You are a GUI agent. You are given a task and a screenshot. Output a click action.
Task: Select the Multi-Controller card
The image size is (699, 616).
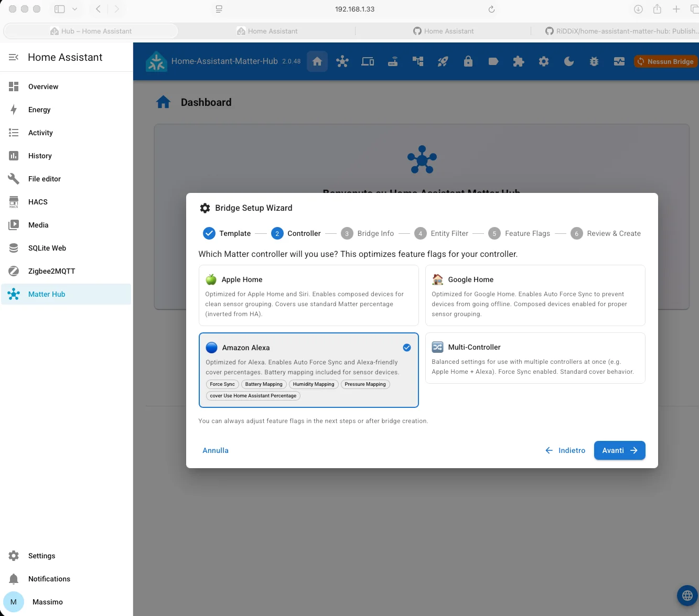(x=535, y=358)
